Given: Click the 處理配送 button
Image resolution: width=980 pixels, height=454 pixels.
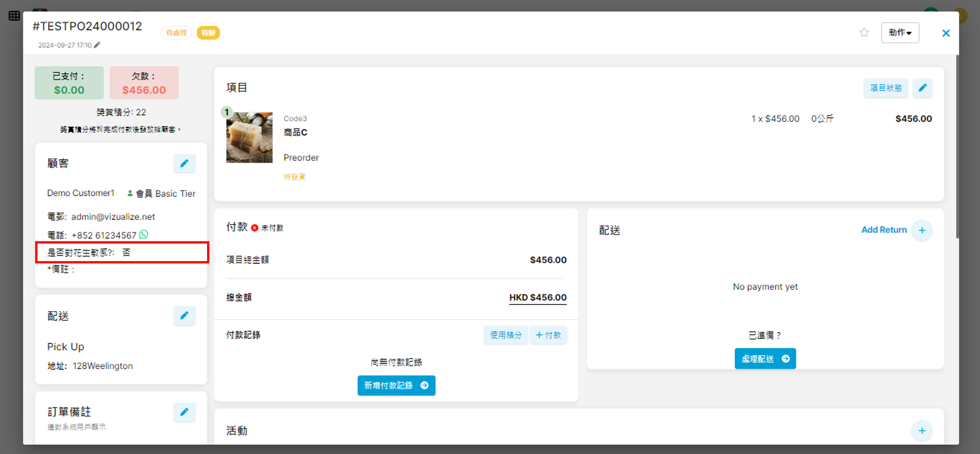Looking at the screenshot, I should [x=765, y=358].
